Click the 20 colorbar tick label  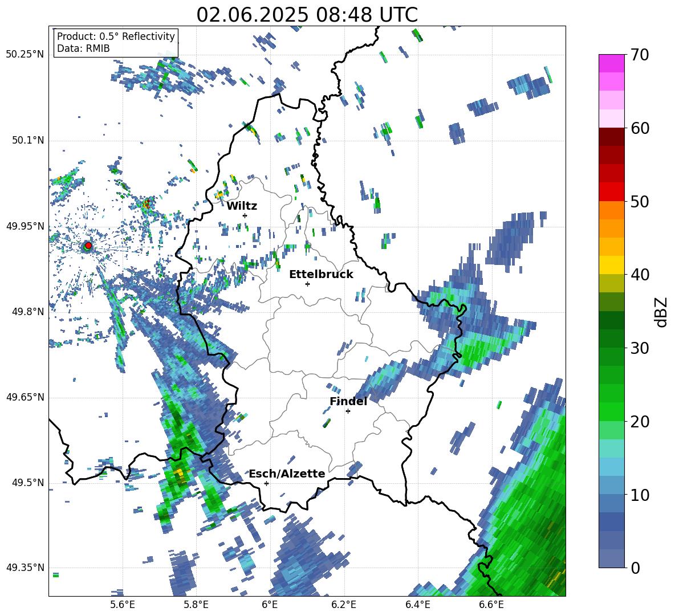(640, 422)
